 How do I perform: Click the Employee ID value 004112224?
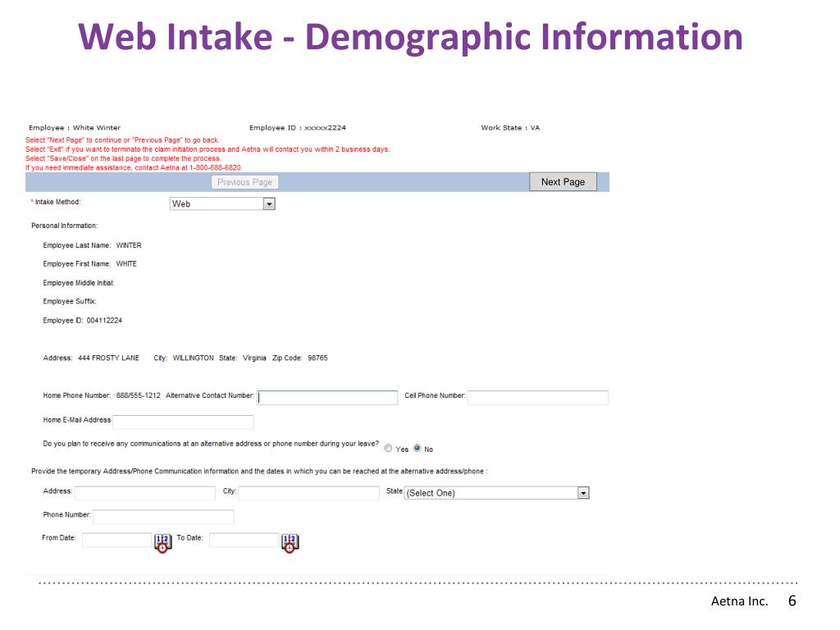[104, 321]
